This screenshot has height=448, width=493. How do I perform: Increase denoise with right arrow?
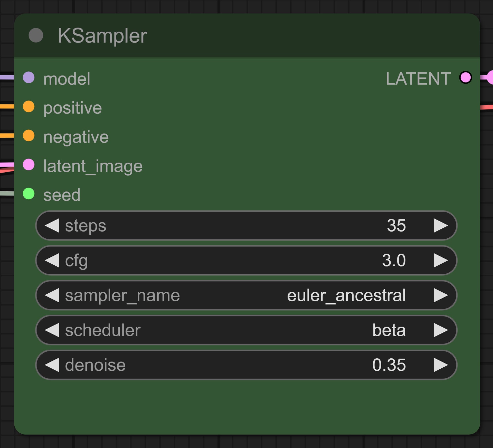tap(441, 365)
